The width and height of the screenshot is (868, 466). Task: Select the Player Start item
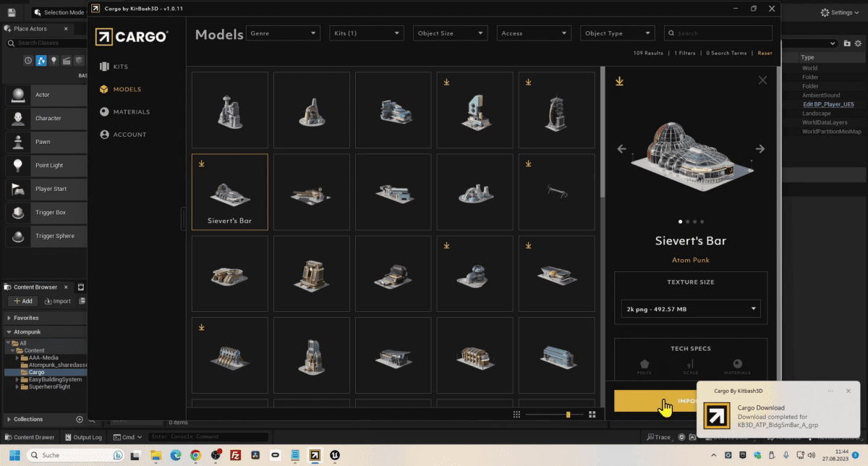click(46, 189)
